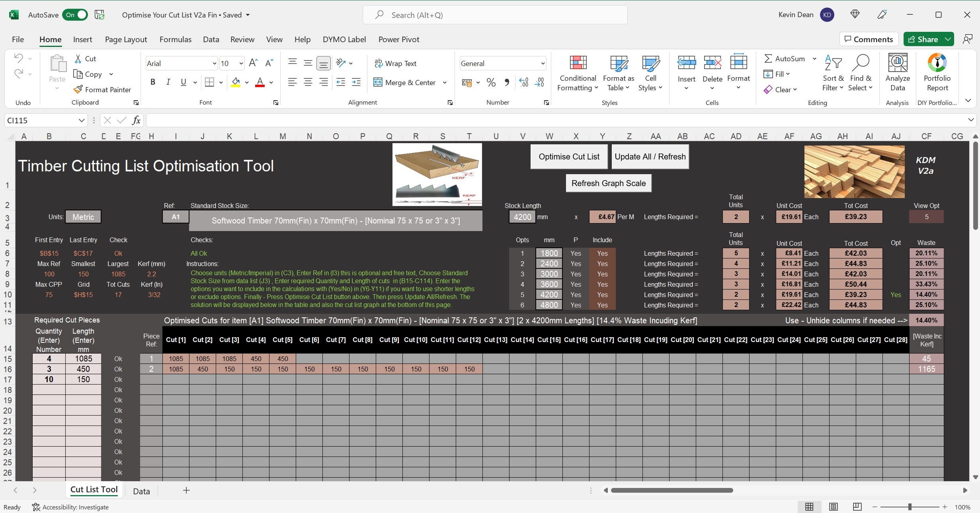Screen dimensions: 980x513
Task: Open Find & Select magnifier icon
Action: coord(861,63)
